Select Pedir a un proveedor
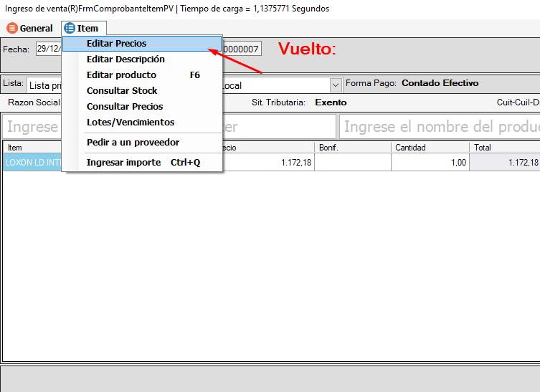The image size is (540, 392). tap(133, 143)
